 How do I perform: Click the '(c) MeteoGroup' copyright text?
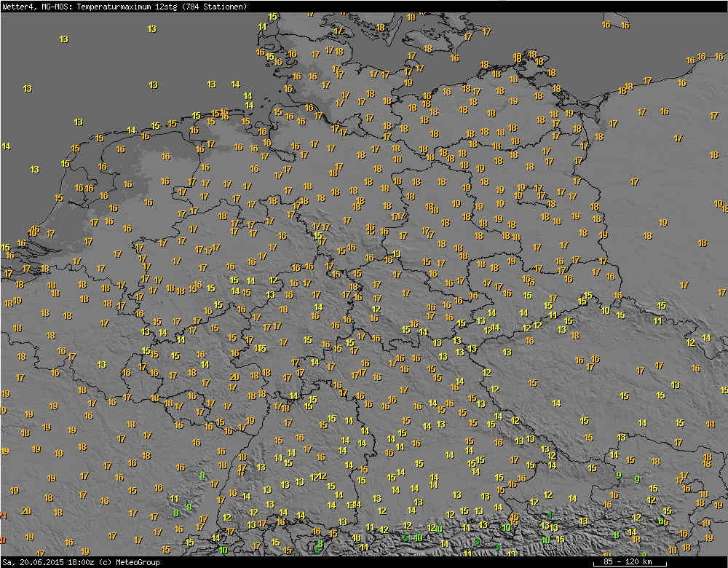click(x=131, y=562)
